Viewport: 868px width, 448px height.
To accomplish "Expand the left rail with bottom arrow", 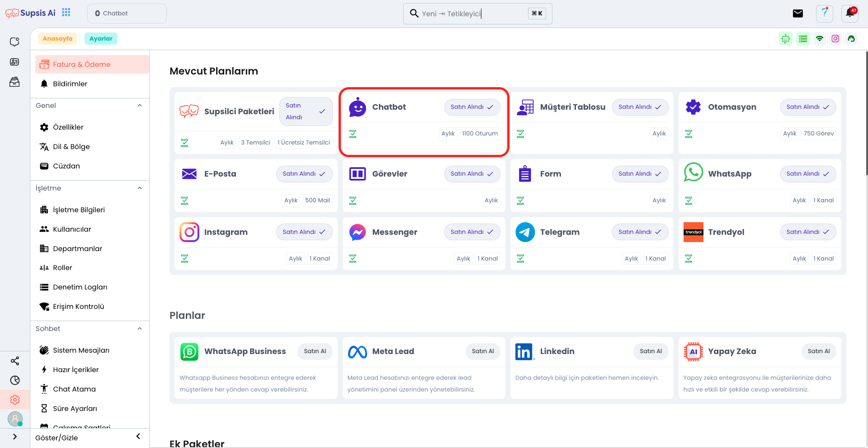I will coord(15,437).
